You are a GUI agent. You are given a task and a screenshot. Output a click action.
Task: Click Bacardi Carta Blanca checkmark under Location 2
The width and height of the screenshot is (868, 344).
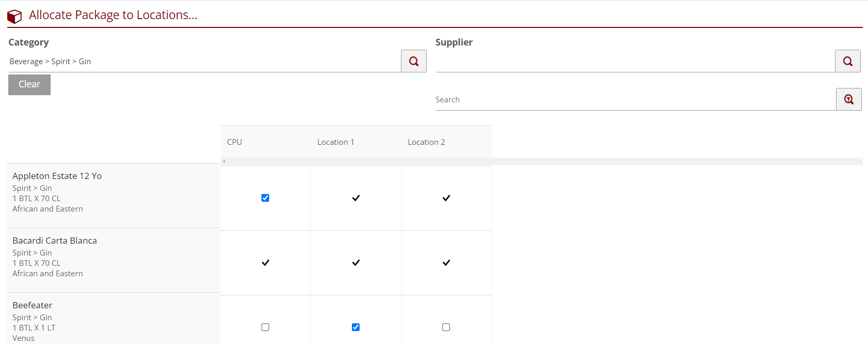tap(446, 263)
